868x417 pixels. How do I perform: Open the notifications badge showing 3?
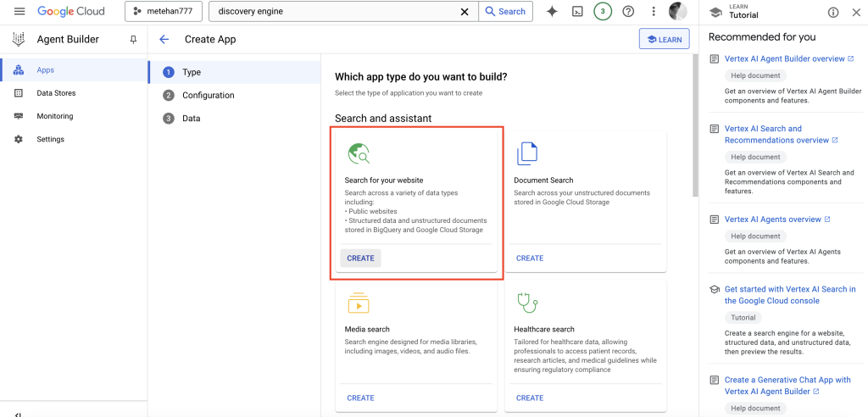coord(602,12)
